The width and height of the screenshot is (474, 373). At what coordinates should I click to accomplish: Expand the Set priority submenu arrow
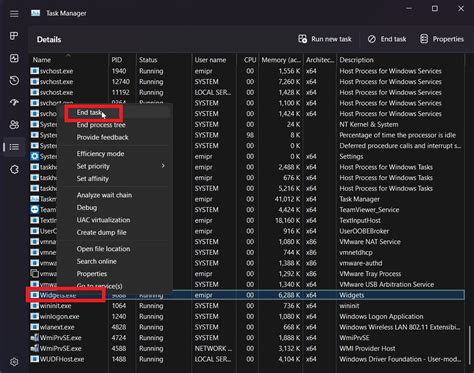pyautogui.click(x=163, y=166)
